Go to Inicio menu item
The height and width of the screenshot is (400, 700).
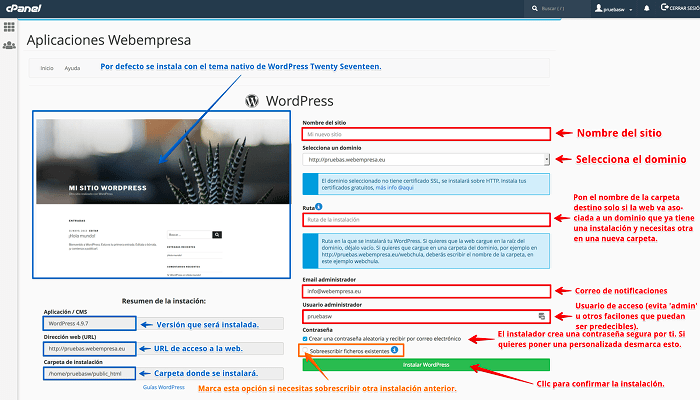point(47,68)
